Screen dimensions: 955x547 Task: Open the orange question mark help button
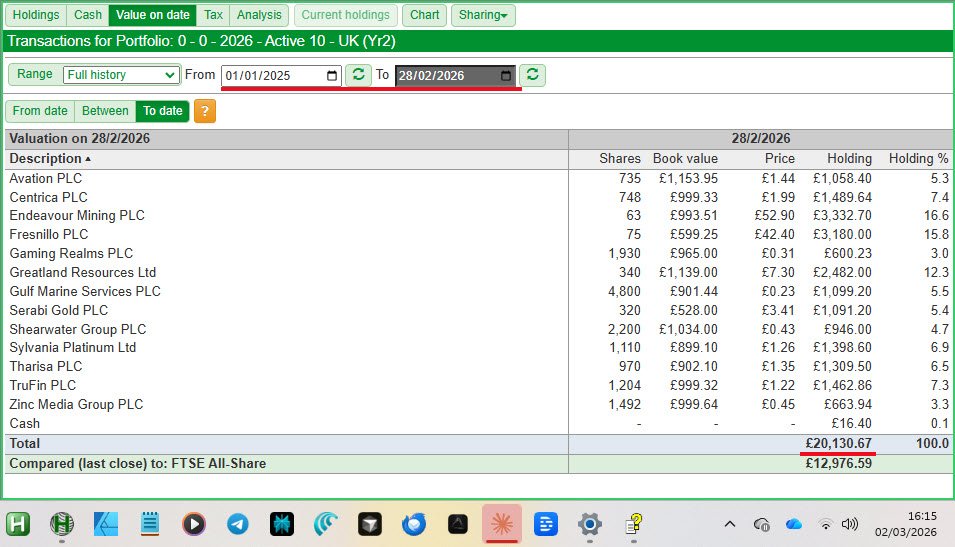click(205, 111)
